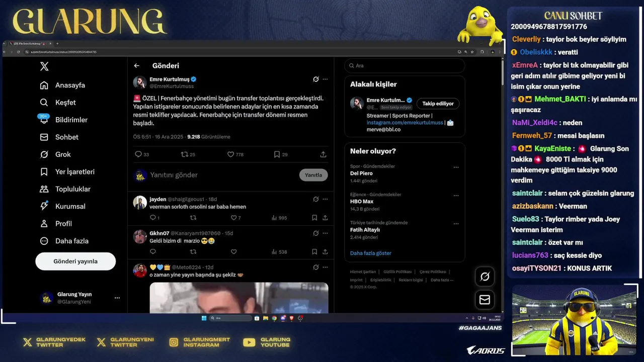Open more options for Fatih Altaylı trend

coord(456,224)
